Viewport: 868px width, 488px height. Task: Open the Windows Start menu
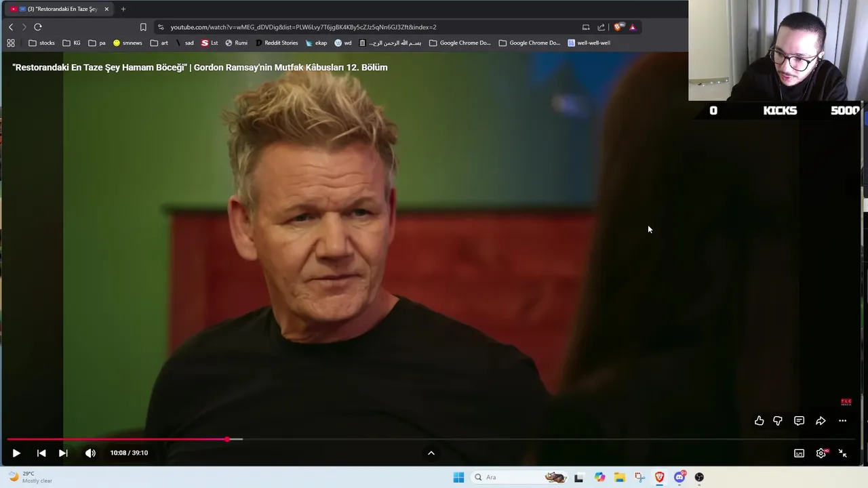(458, 477)
